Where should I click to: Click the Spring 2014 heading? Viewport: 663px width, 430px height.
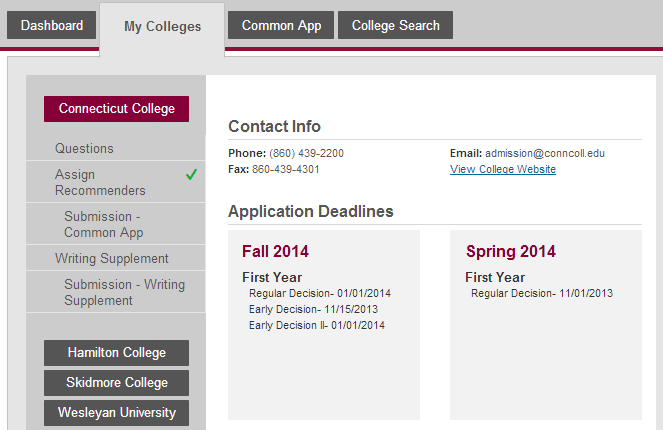click(x=511, y=252)
